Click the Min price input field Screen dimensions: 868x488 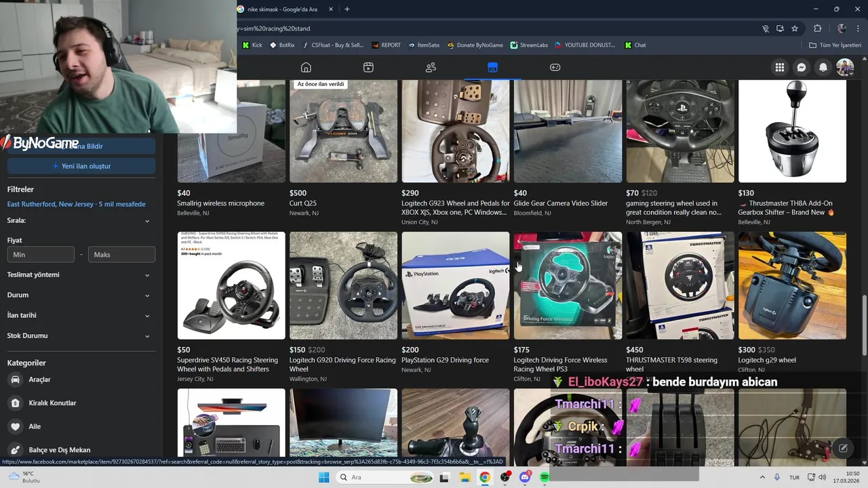click(41, 254)
